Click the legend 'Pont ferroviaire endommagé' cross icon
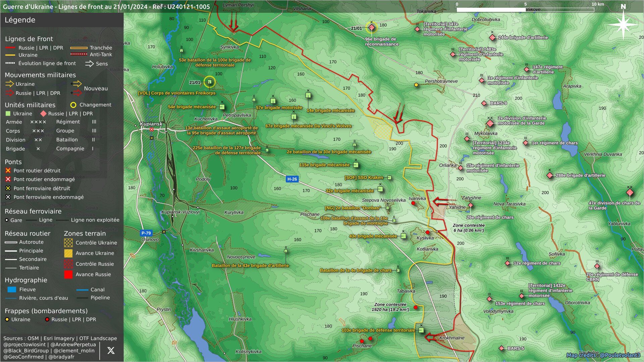Viewport: 644px width, 362px height. 8,197
